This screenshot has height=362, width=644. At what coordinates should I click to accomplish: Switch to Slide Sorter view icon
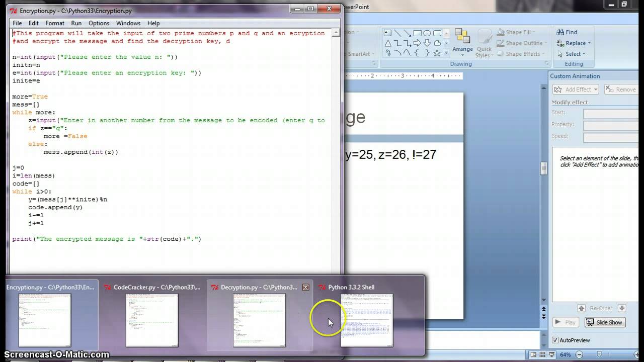(543, 355)
